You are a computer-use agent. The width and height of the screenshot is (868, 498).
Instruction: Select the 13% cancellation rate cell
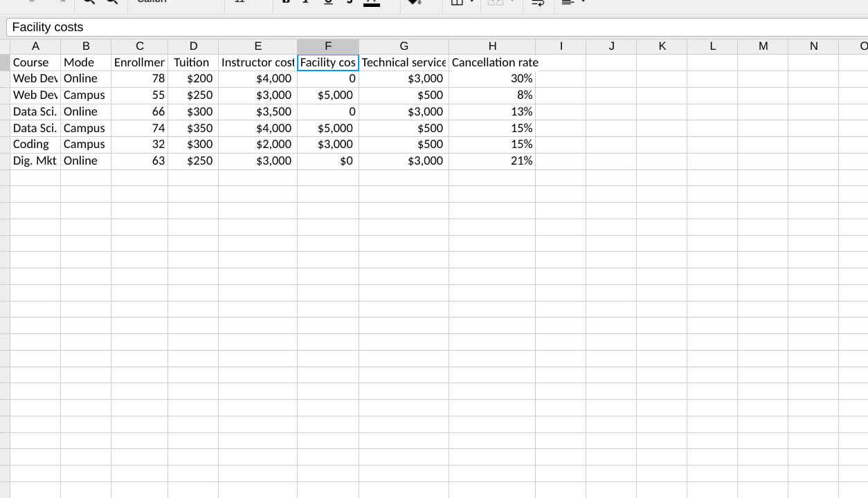(492, 111)
